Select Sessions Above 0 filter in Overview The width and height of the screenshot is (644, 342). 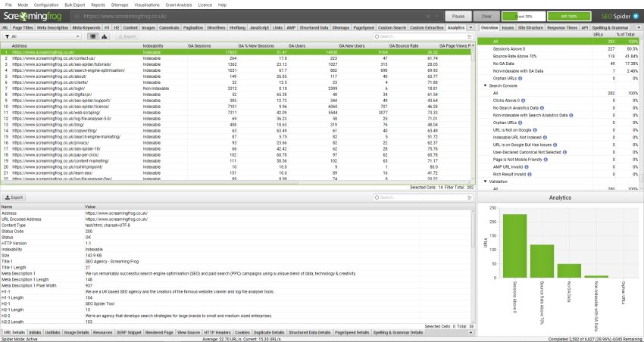click(558, 48)
